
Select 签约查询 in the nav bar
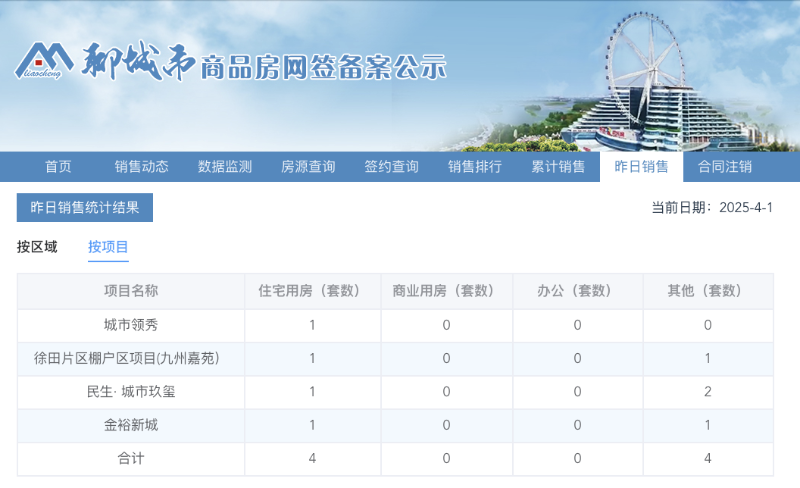[x=391, y=166]
